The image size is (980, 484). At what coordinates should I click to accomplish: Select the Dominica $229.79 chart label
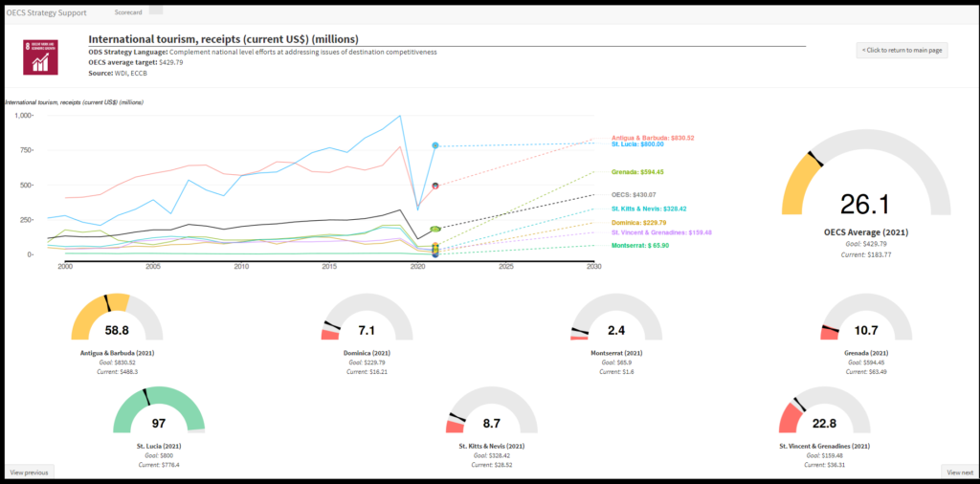point(638,222)
